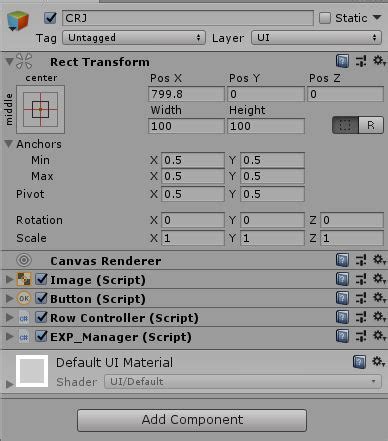This screenshot has width=388, height=441.
Task: Open Default UI Material help icon
Action: 359,362
